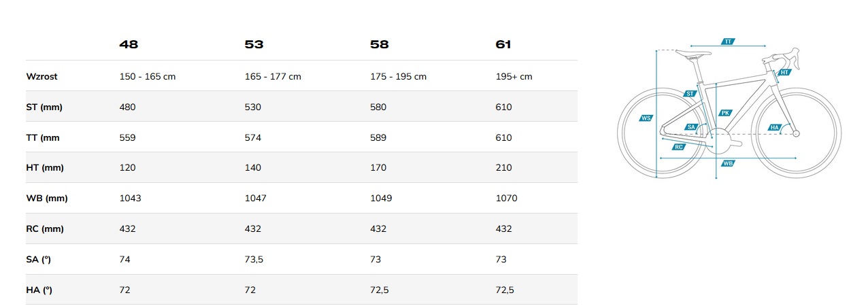
Task: Select the SA angle tag on diagram
Action: (x=691, y=127)
